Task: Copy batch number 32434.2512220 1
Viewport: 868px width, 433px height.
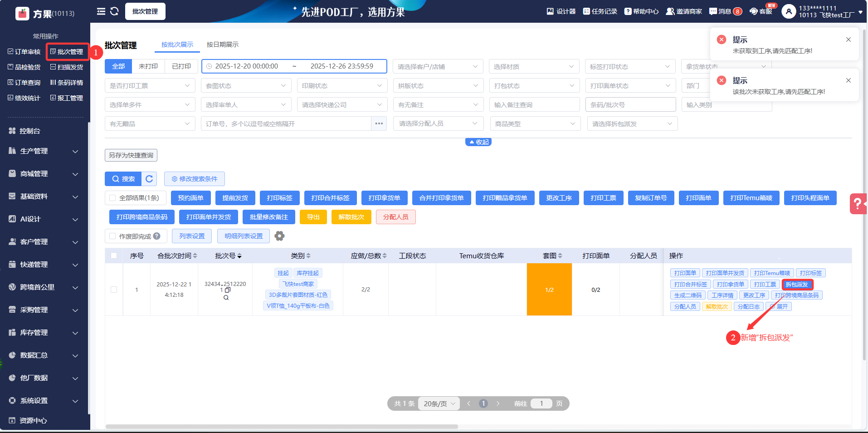Action: click(228, 290)
